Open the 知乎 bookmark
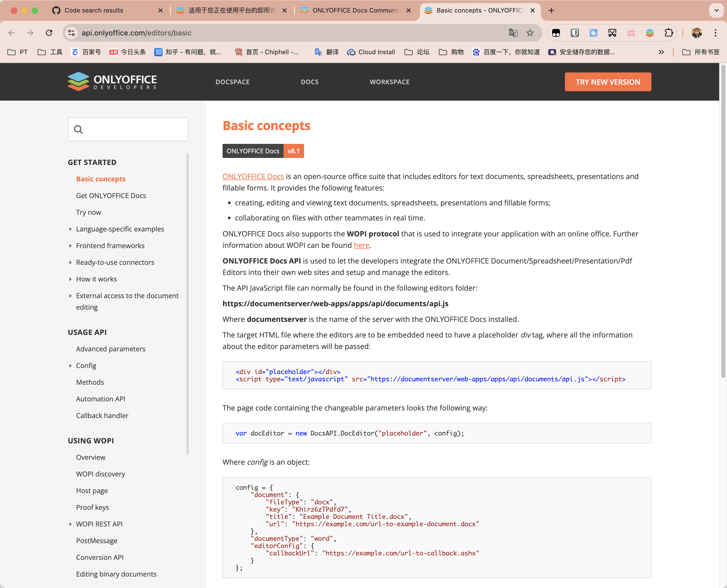The width and height of the screenshot is (727, 588). click(188, 52)
